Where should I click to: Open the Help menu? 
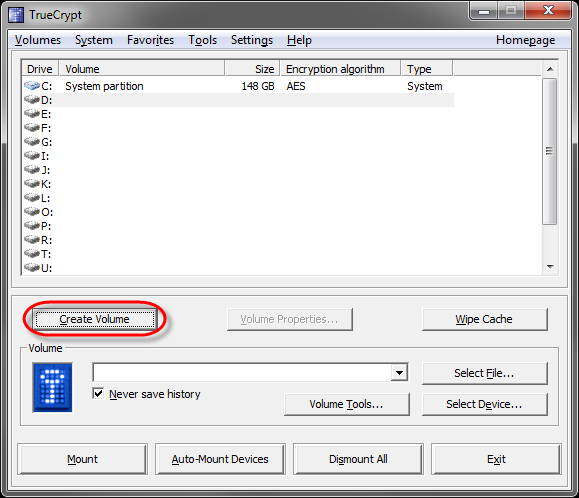(x=299, y=40)
